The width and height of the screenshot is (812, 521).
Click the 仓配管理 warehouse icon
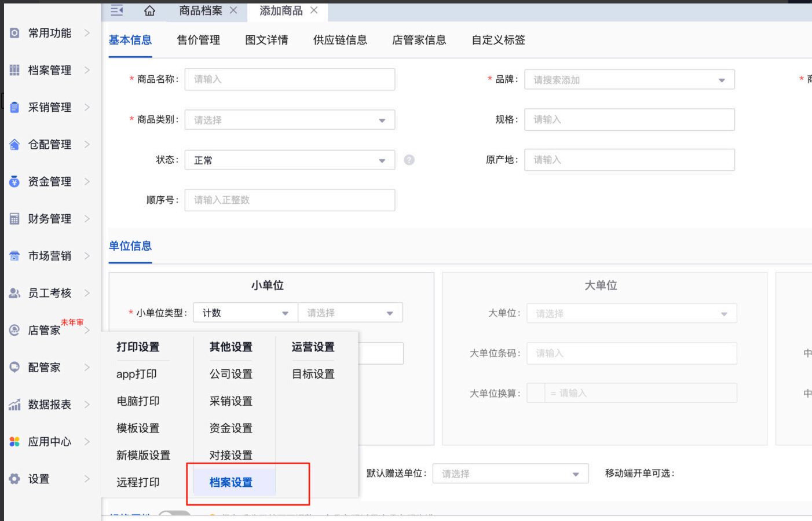click(x=14, y=145)
